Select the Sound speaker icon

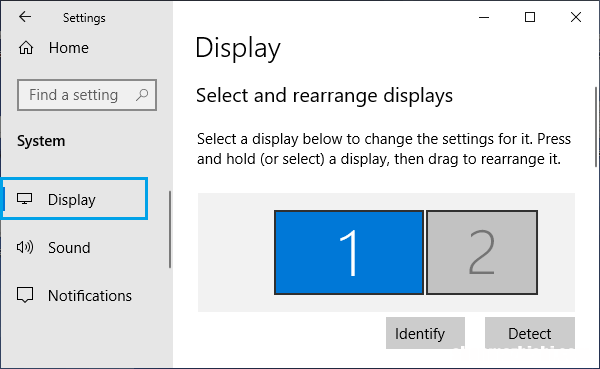[25, 247]
